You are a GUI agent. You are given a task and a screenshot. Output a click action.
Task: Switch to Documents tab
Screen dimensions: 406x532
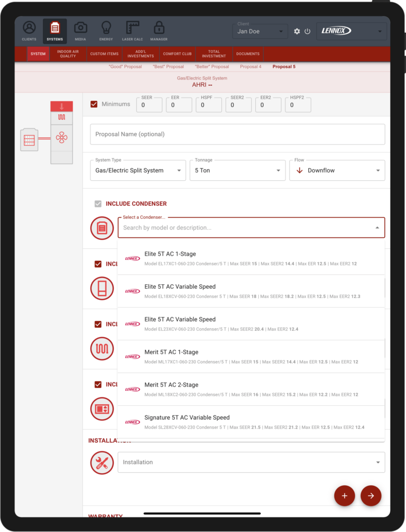248,54
